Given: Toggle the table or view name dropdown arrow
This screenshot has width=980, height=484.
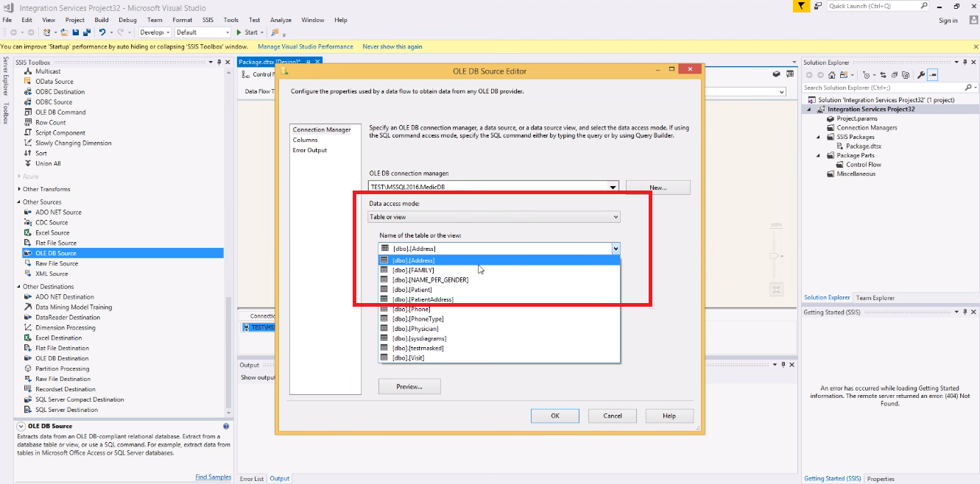Looking at the screenshot, I should (616, 249).
